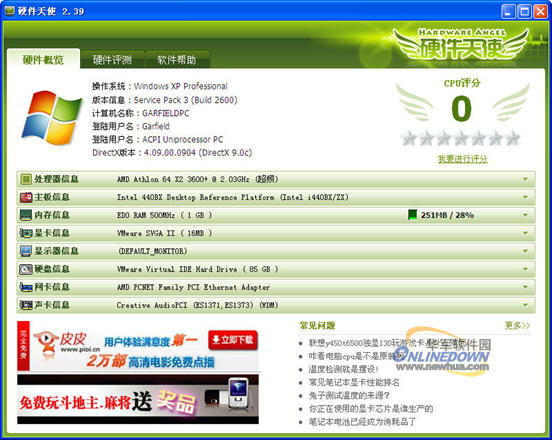Click the processor info (处理器信息) chip icon

(25, 180)
